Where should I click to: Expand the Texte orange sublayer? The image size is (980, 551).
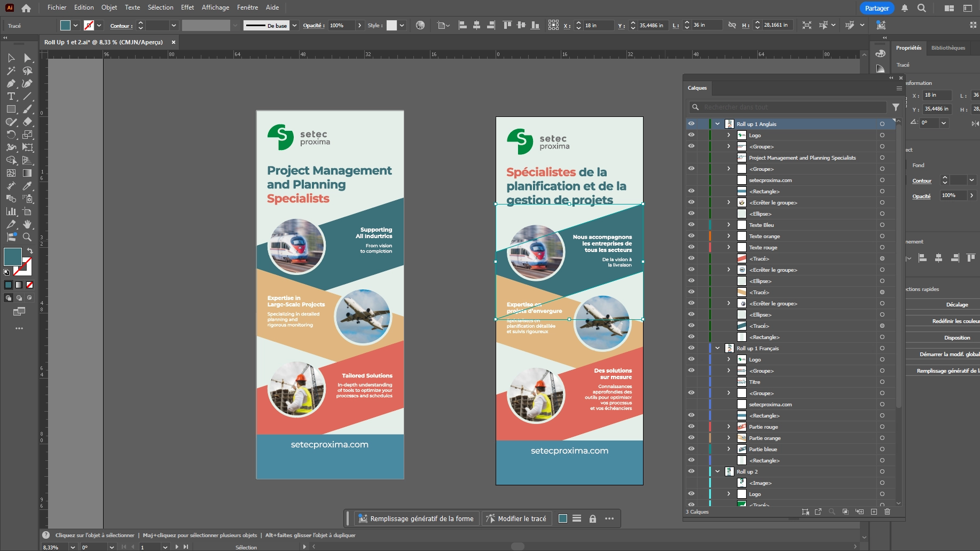click(x=728, y=236)
